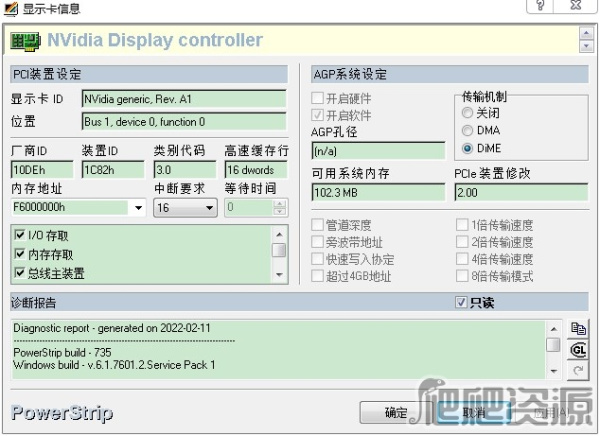600x436 pixels.
Task: Toggle the 开启硬件 checkbox
Action: click(317, 98)
